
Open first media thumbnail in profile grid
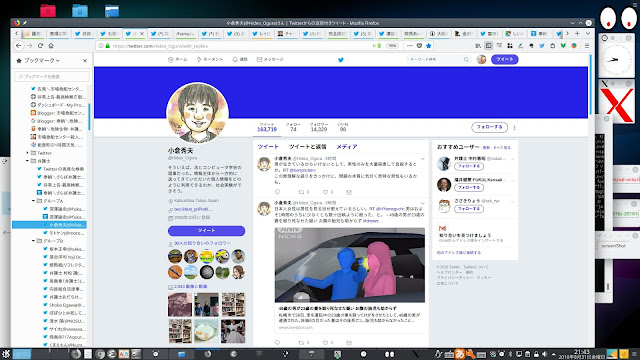pyautogui.click(x=180, y=304)
